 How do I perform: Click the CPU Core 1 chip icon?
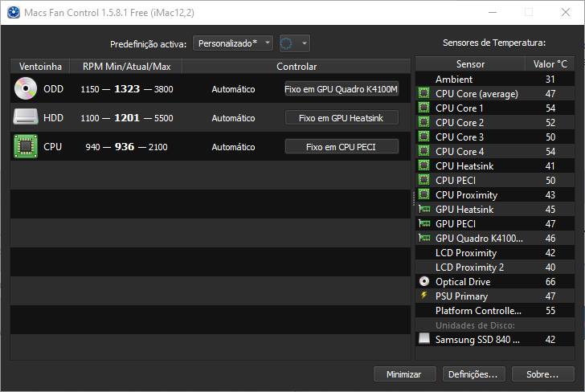coord(423,108)
